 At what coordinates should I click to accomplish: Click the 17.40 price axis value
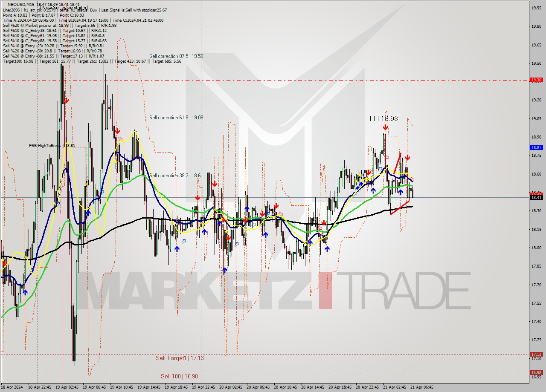pos(536,321)
